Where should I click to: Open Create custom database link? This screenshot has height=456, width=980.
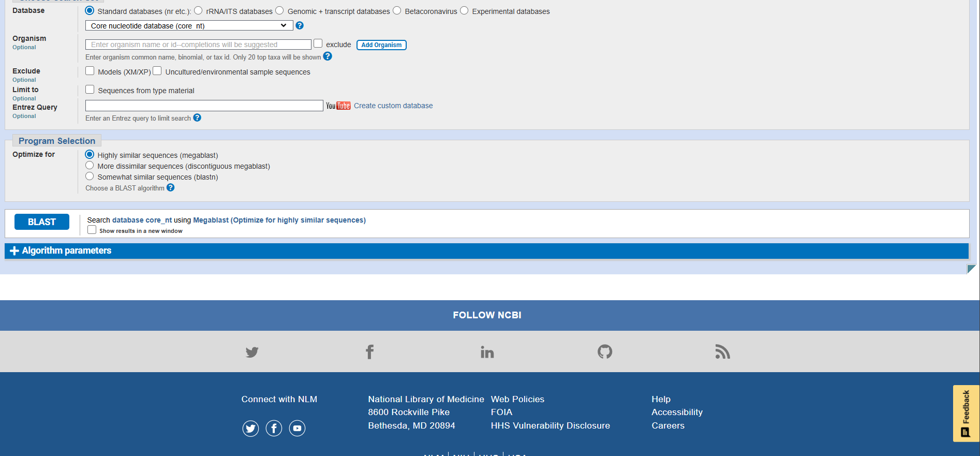393,106
